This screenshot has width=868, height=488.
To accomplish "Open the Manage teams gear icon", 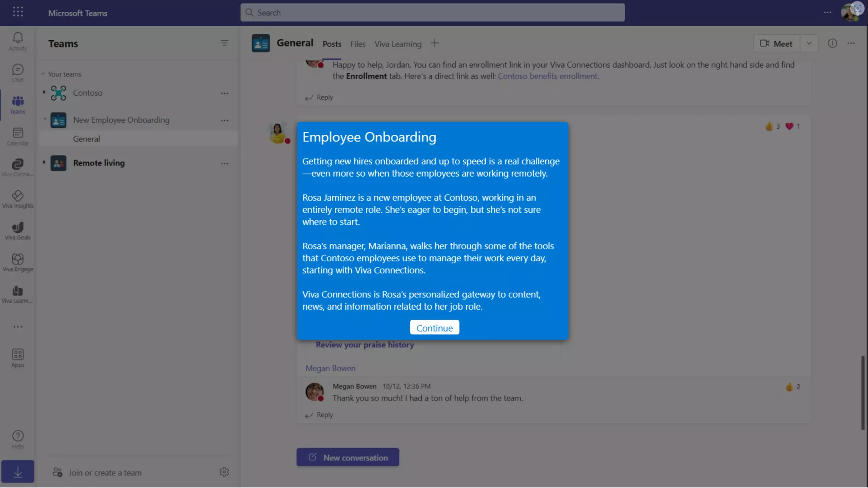I will tap(224, 472).
